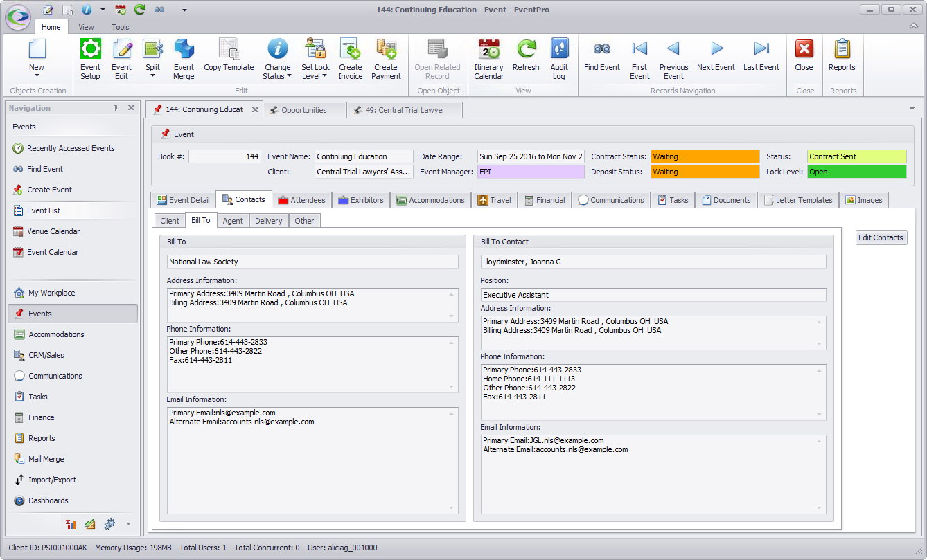Viewport: 927px width, 560px height.
Task: Pin the Navigation panel
Action: click(x=116, y=108)
